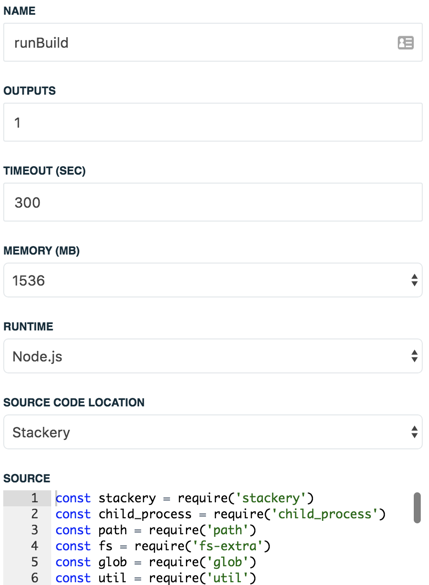Click the Runtime dropdown up-down arrows
The image size is (429, 585).
click(x=414, y=356)
